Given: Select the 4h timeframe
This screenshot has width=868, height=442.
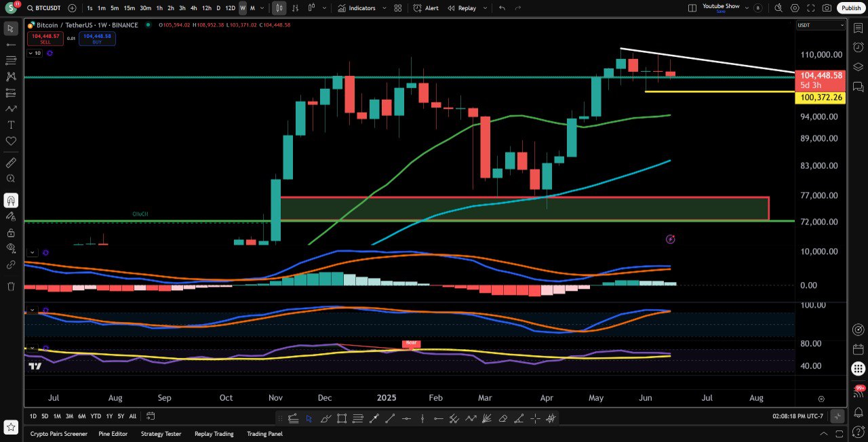Looking at the screenshot, I should [x=194, y=8].
